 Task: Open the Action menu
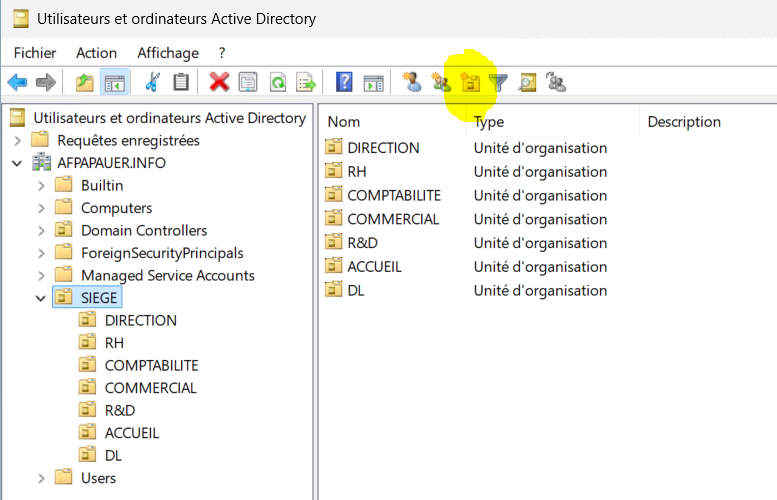pos(96,53)
